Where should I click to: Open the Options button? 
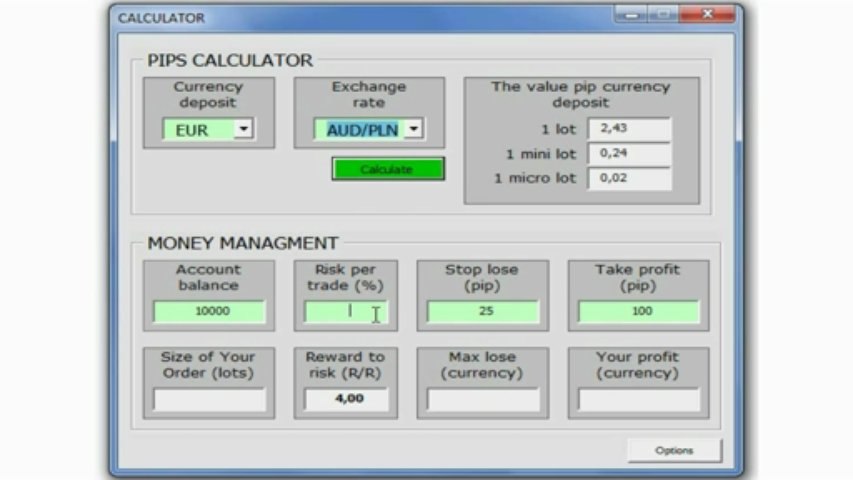tap(675, 451)
